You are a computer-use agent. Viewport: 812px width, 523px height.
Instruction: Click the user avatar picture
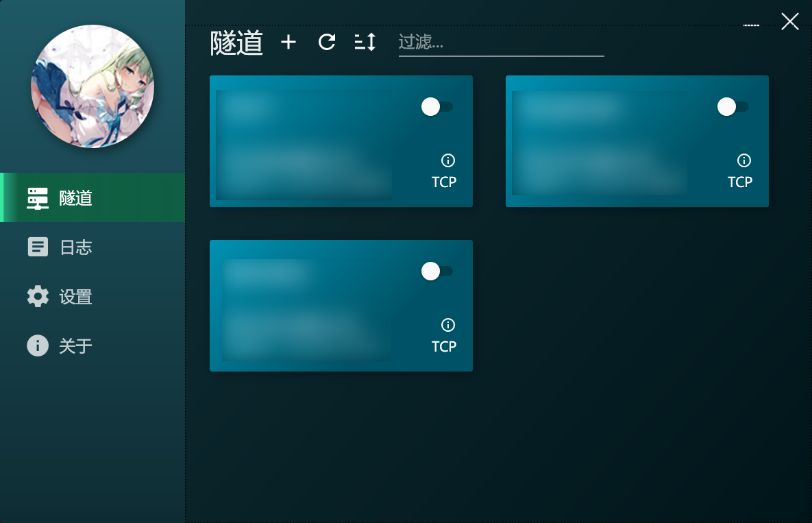(x=93, y=86)
